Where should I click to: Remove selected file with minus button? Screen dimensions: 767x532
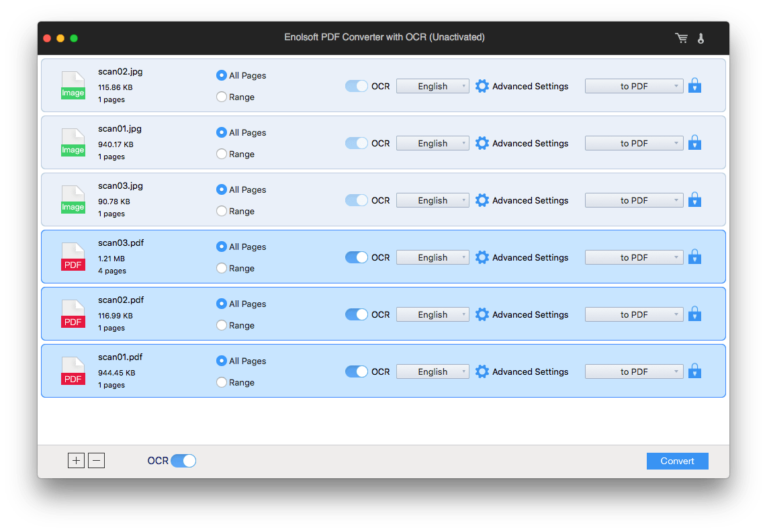coord(96,461)
